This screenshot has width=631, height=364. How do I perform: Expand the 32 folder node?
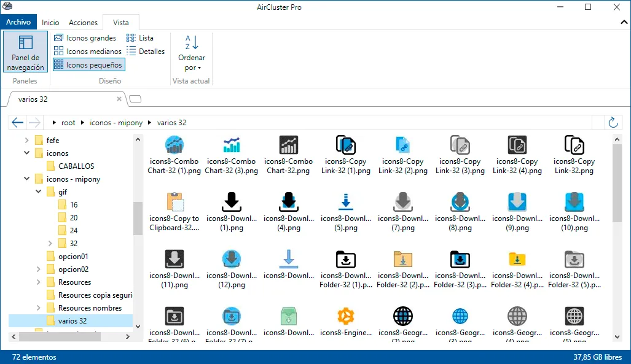[50, 243]
